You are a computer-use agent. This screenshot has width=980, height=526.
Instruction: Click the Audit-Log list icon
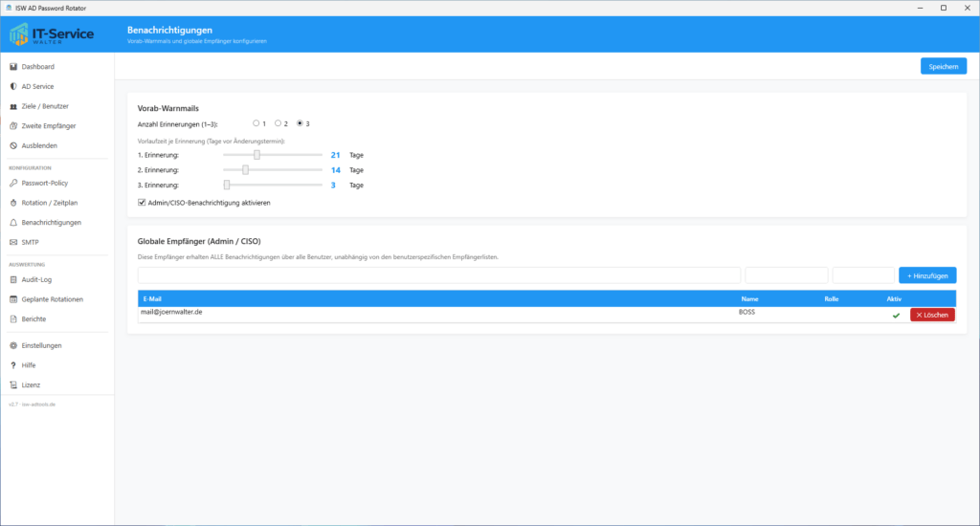13,280
